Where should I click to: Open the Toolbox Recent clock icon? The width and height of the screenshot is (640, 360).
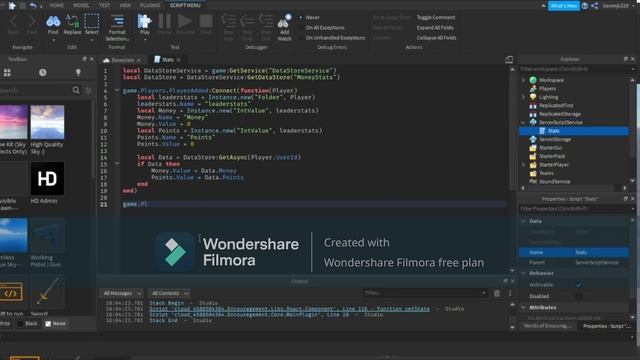[42, 73]
